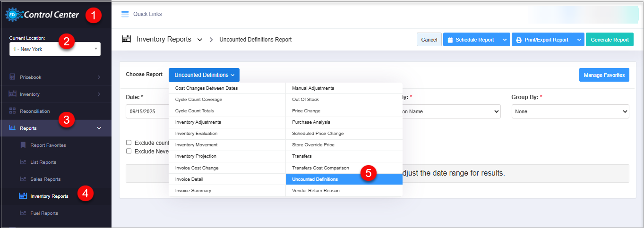Screen dimensions: 644x228
Task: Expand the Print/Export Report dropdown arrow
Action: [579, 40]
